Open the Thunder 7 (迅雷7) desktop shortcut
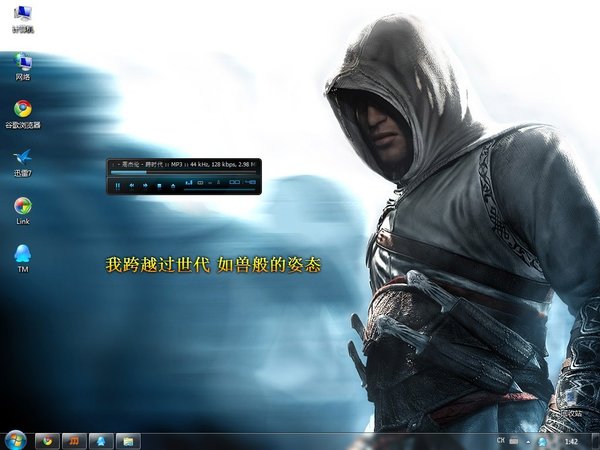Viewport: 600px width, 450px height. (x=22, y=158)
